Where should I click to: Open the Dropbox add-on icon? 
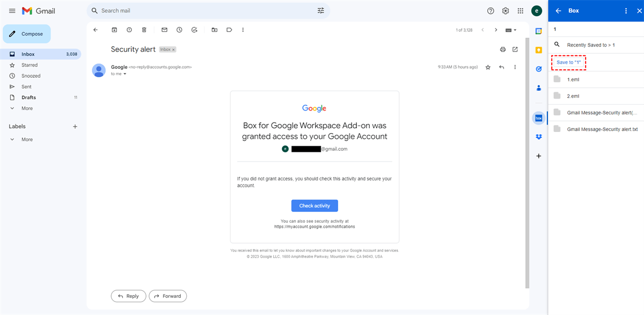(x=539, y=137)
